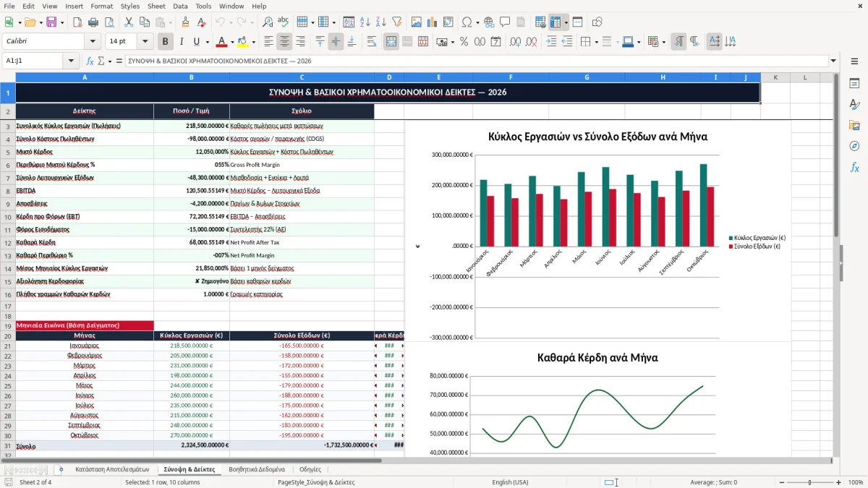Viewport: 868px width, 488px height.
Task: Click the AutoFilter funnel icon
Action: (x=396, y=22)
